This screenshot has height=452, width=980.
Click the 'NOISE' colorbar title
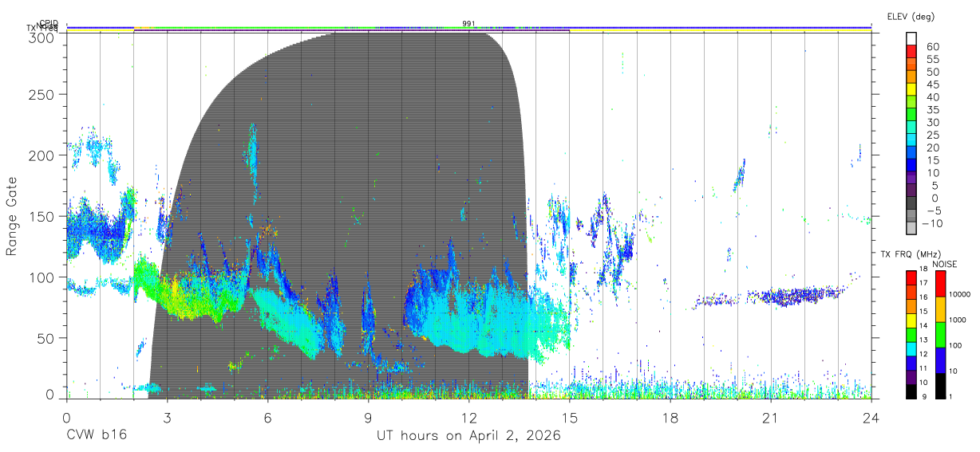tap(943, 264)
